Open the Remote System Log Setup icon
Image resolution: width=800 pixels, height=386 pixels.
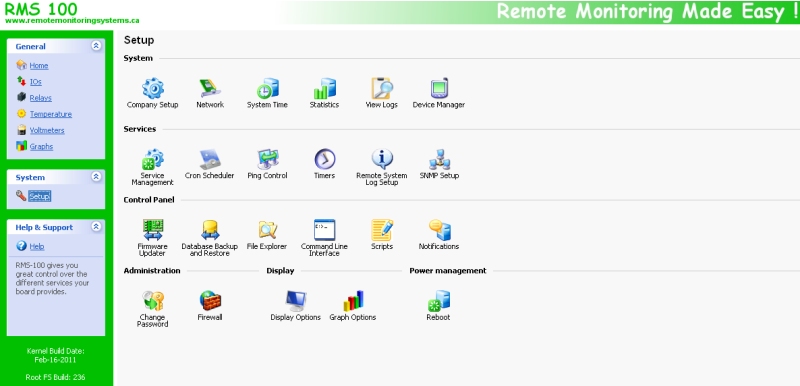(382, 159)
